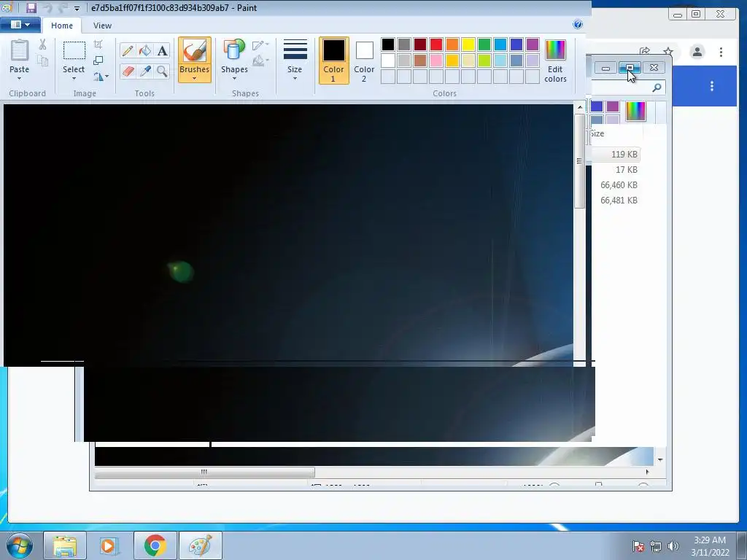Open the Chrome profile avatar icon

pyautogui.click(x=697, y=52)
